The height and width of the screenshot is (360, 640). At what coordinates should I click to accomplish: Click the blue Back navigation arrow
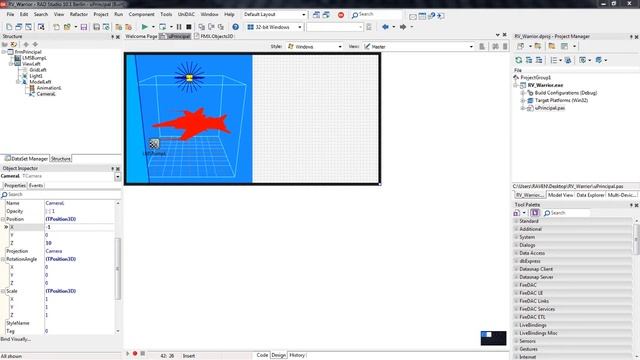click(x=385, y=27)
